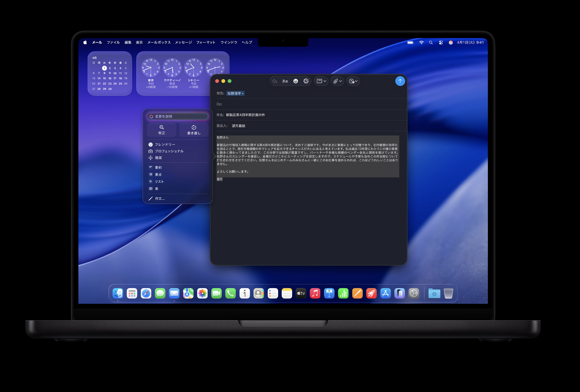The image size is (580, 392).
Task: Open the header fields dropdown in the toolbar
Action: pos(321,81)
